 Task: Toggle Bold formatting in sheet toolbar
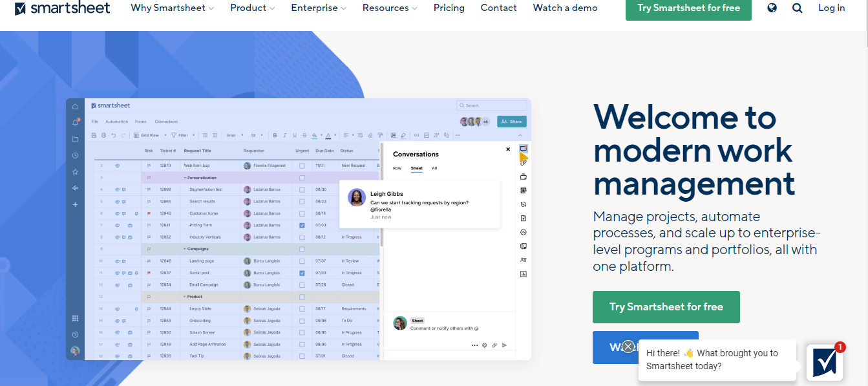(275, 135)
